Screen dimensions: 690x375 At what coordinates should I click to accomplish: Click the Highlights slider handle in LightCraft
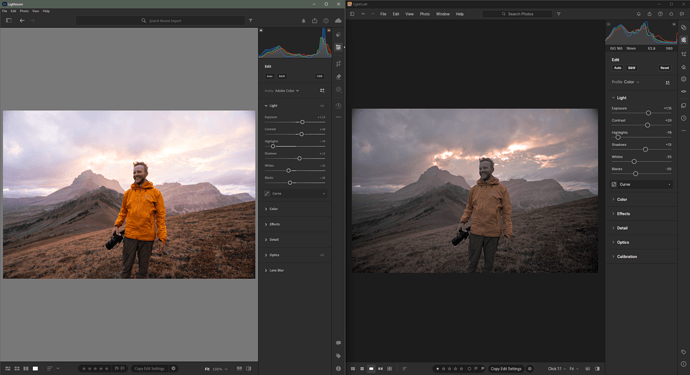618,137
